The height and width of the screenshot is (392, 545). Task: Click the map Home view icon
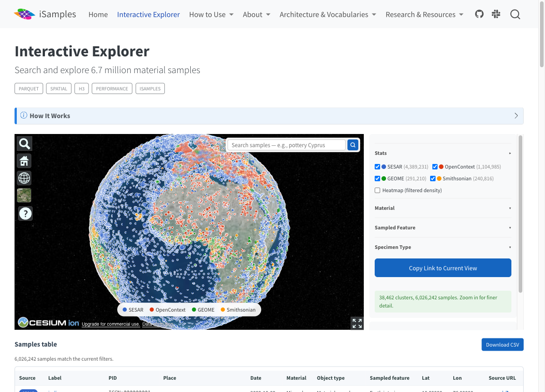25,161
